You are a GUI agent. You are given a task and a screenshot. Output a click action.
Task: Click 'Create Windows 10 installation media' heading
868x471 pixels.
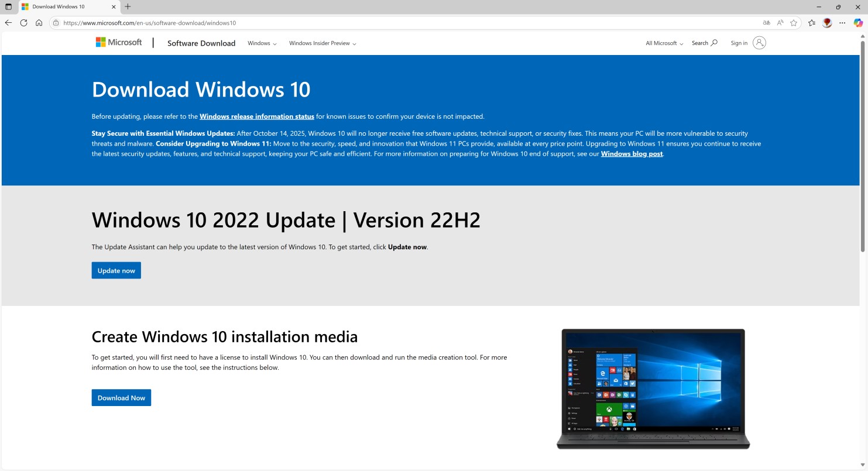click(225, 337)
